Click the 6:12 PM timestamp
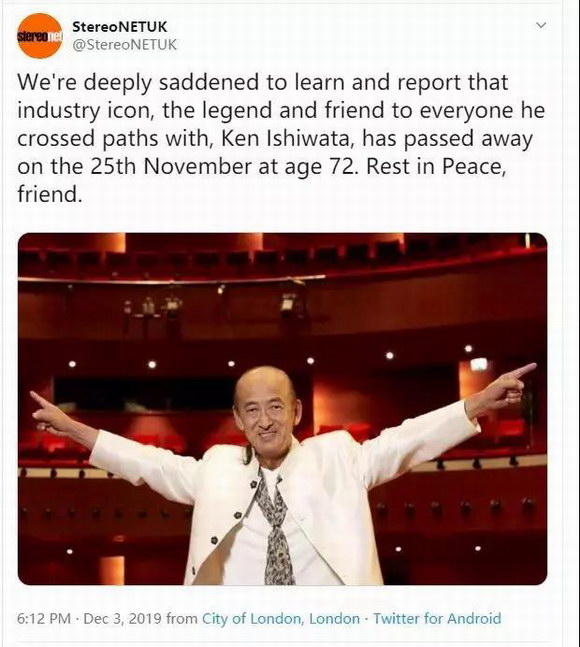The image size is (580, 647). 44,619
